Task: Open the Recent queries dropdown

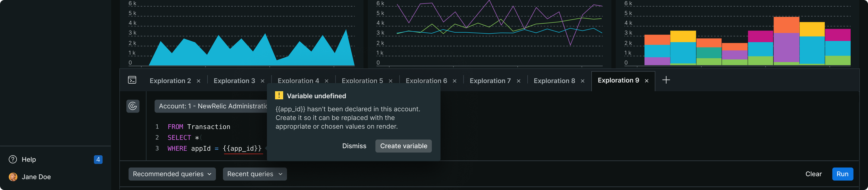Action: tap(255, 174)
